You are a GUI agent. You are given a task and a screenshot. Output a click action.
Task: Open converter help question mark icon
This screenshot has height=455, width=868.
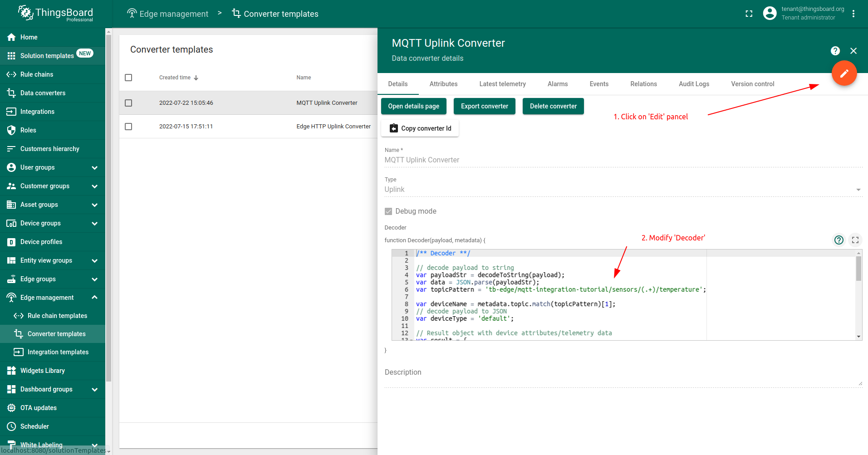835,51
